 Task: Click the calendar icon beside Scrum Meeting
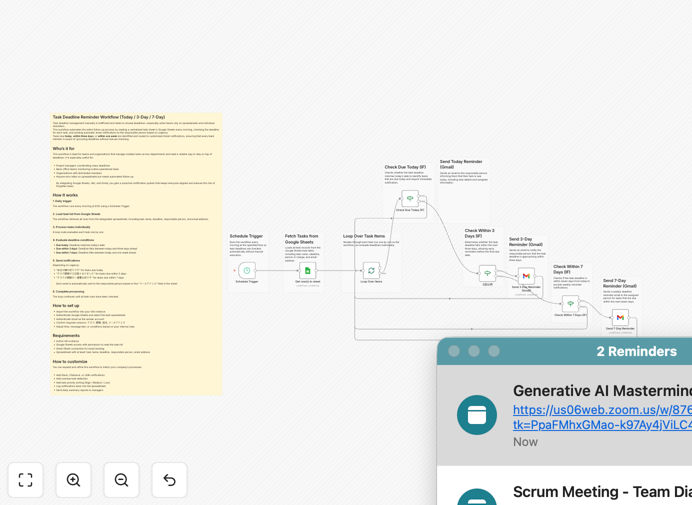477,497
